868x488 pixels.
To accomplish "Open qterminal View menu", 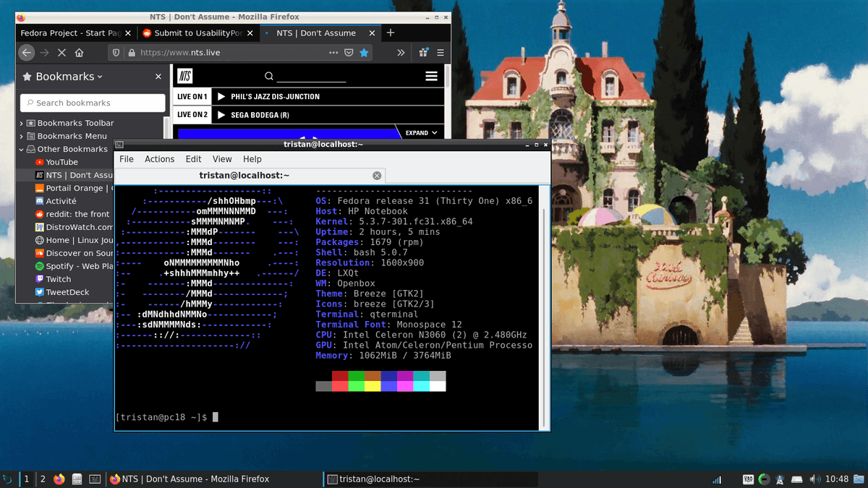I will pyautogui.click(x=222, y=159).
